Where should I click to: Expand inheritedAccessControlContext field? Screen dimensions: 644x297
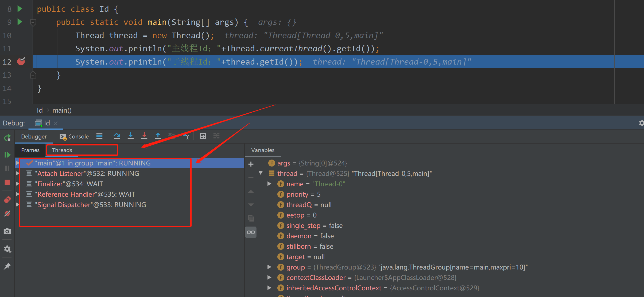pyautogui.click(x=269, y=288)
